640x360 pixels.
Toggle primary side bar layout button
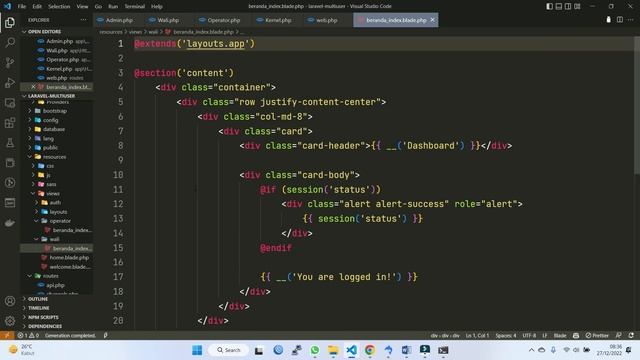[x=550, y=6]
